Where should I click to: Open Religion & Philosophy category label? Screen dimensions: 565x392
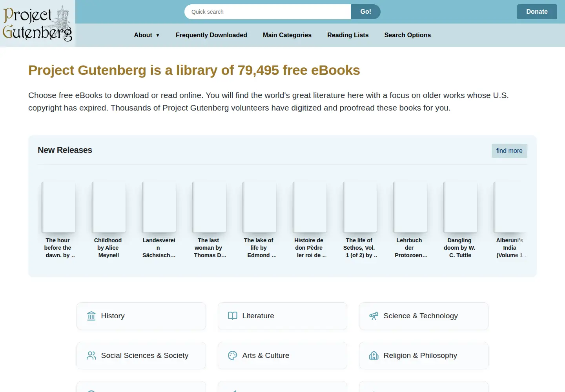(x=420, y=356)
